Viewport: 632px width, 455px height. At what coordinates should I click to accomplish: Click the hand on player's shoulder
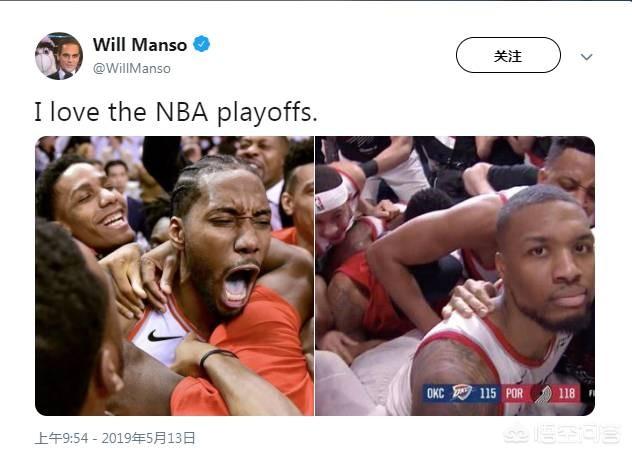click(x=469, y=299)
